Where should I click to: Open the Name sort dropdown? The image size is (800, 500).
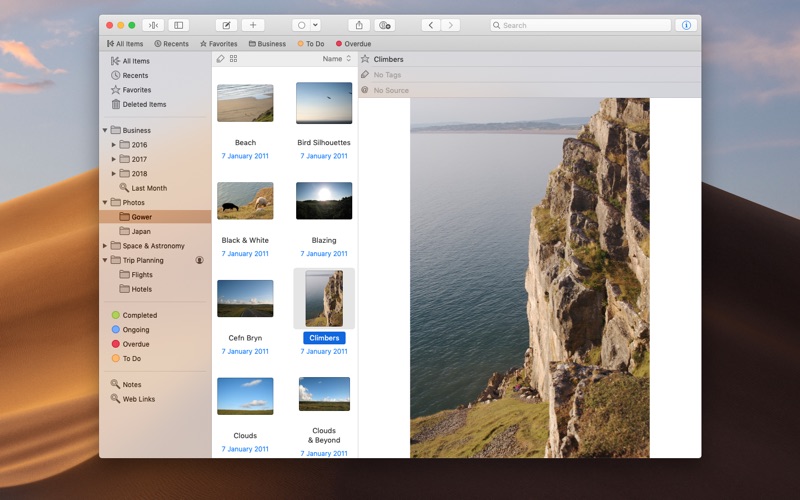pyautogui.click(x=336, y=59)
